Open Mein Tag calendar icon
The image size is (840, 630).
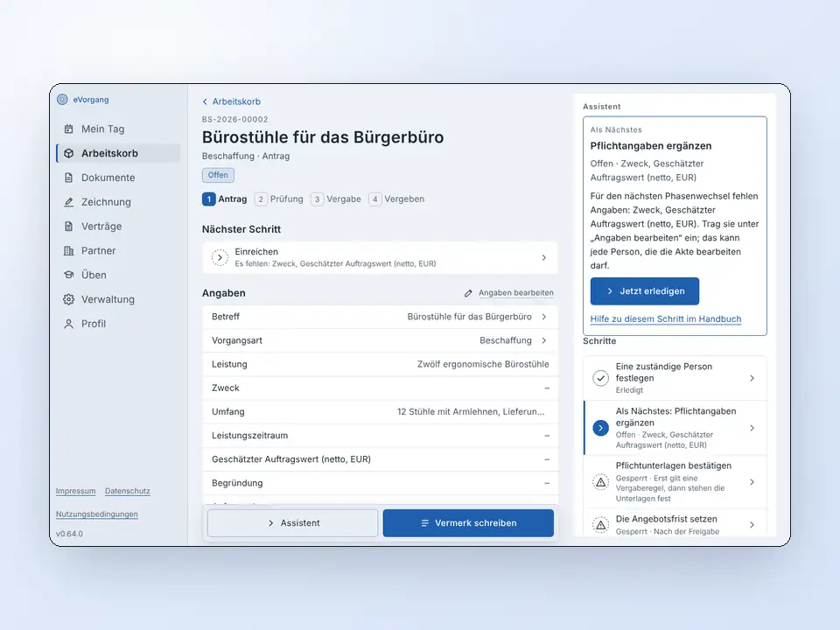pos(68,129)
